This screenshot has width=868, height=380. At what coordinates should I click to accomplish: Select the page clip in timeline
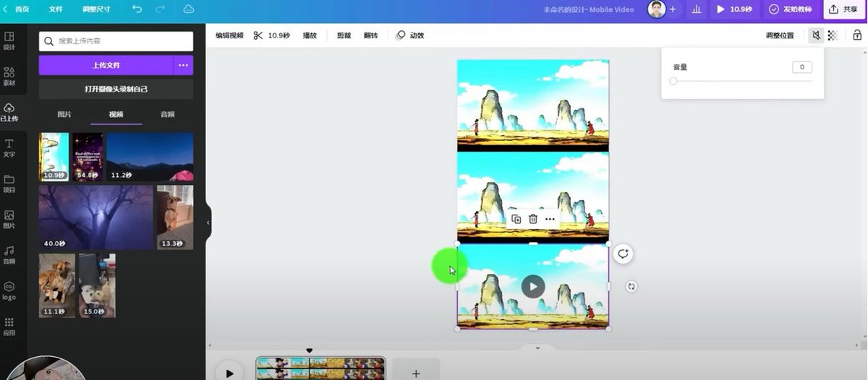coord(320,368)
